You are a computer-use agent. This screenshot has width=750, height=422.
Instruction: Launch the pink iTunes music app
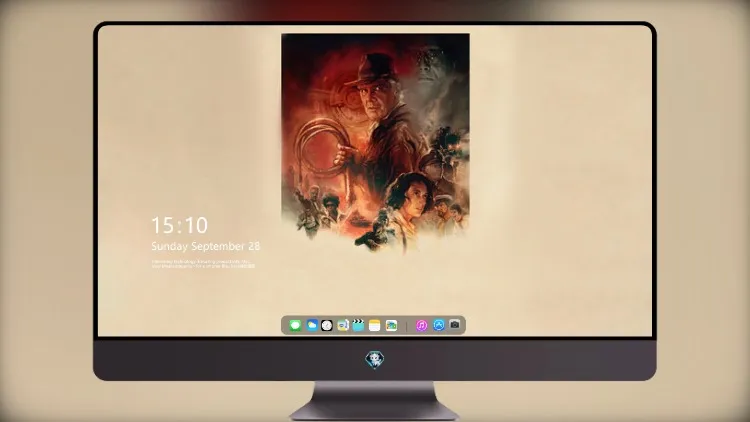tap(421, 325)
